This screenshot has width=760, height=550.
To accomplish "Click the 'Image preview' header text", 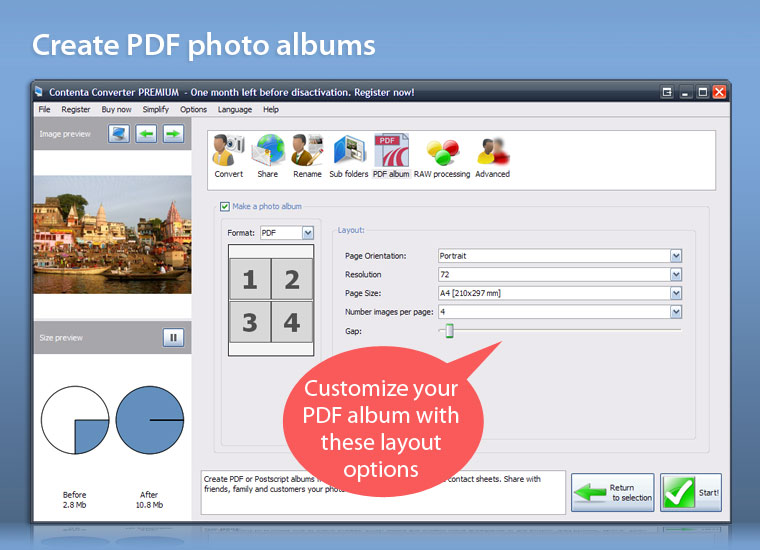I will click(65, 134).
